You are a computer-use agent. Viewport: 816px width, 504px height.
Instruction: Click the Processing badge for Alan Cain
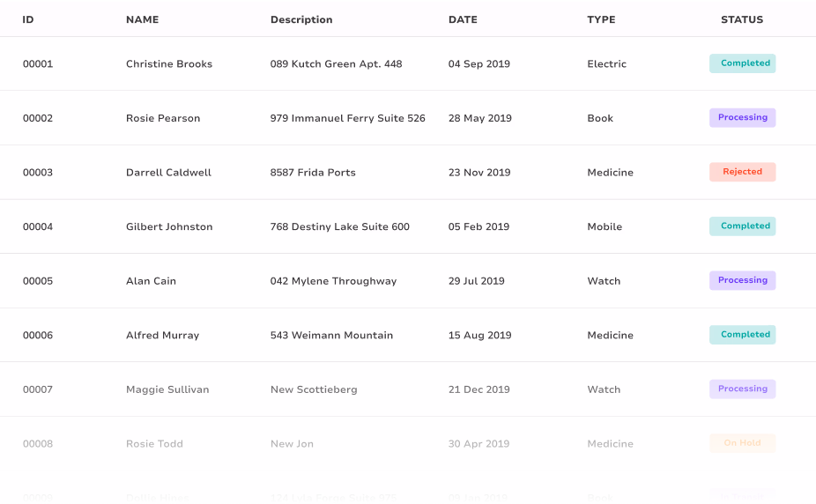[742, 281]
